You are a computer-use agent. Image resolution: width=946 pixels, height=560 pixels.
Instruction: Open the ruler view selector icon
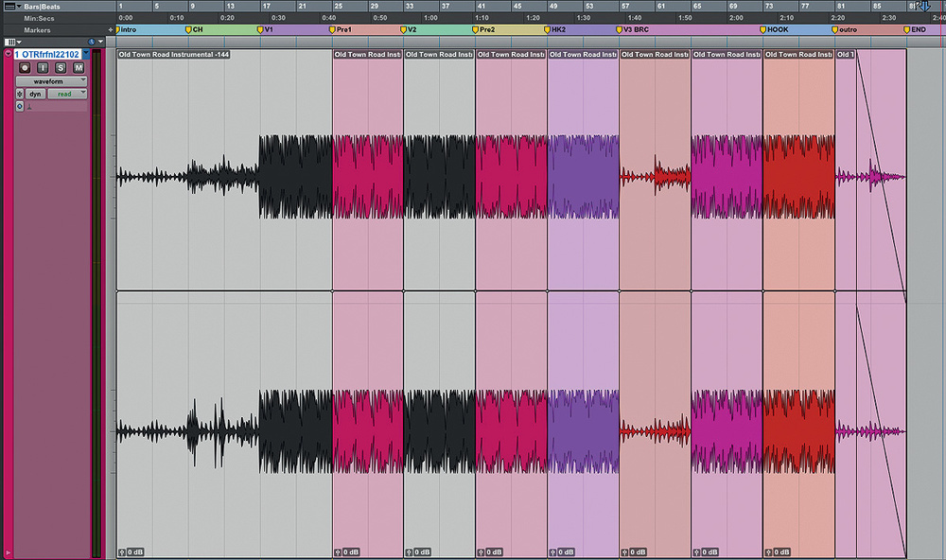(x=11, y=42)
